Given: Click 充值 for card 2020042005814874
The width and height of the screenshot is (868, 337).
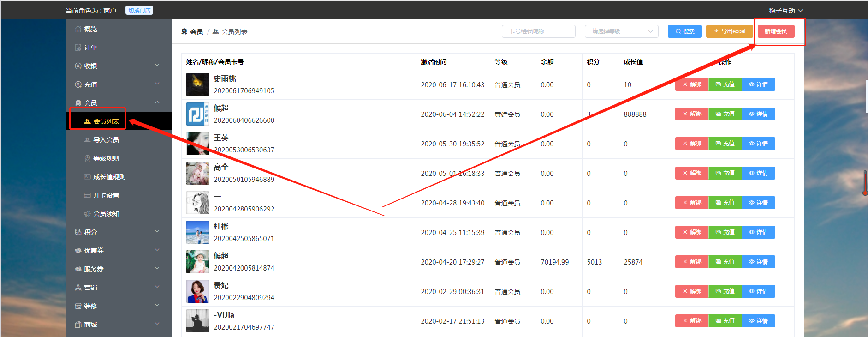Looking at the screenshot, I should tap(725, 262).
